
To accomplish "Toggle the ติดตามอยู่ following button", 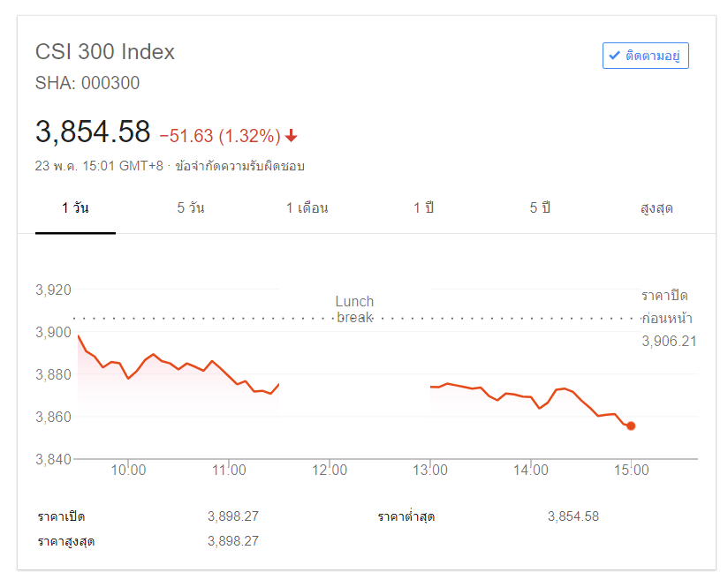I will pos(646,56).
